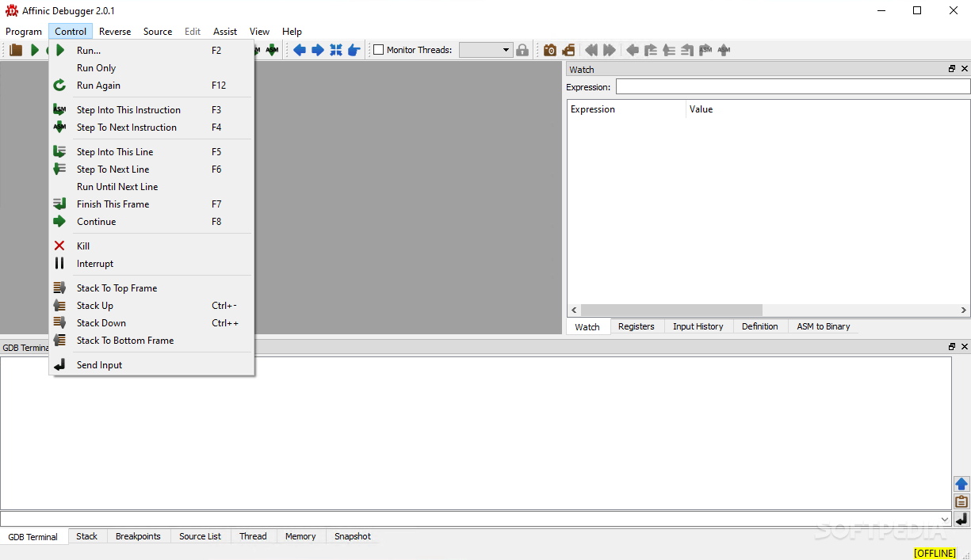This screenshot has height=560, width=971.
Task: Click the brown video camera toolbar icon
Action: click(568, 50)
